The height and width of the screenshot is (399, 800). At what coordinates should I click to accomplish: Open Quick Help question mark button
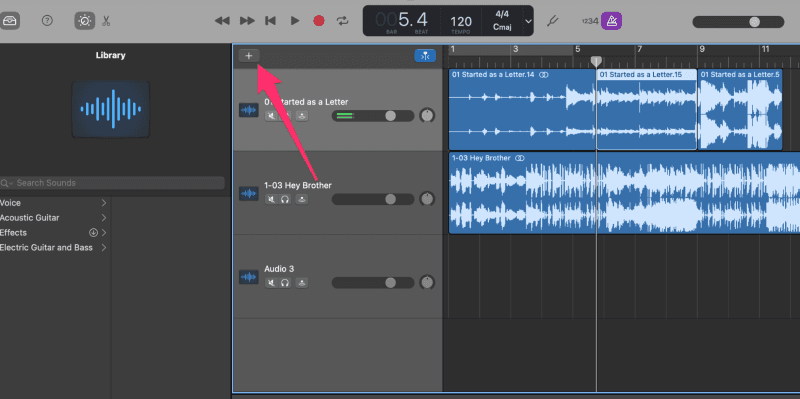[x=47, y=20]
